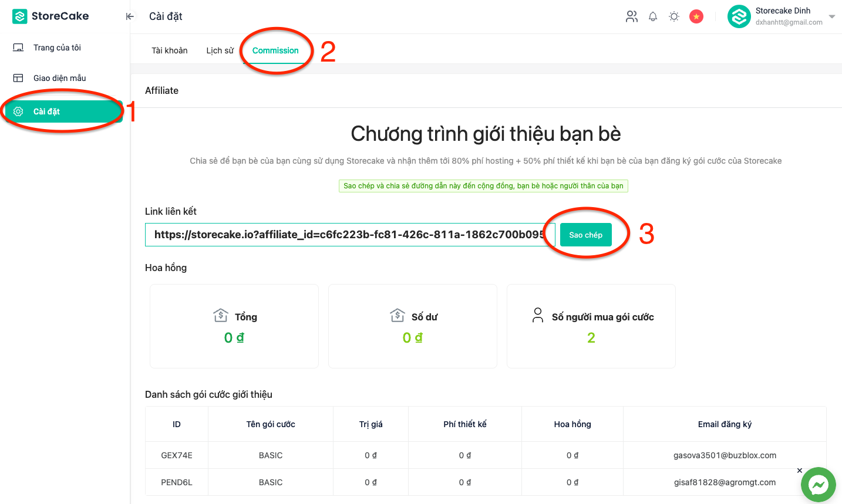This screenshot has height=504, width=842.
Task: Open Messenger chat bubble
Action: pos(818,485)
